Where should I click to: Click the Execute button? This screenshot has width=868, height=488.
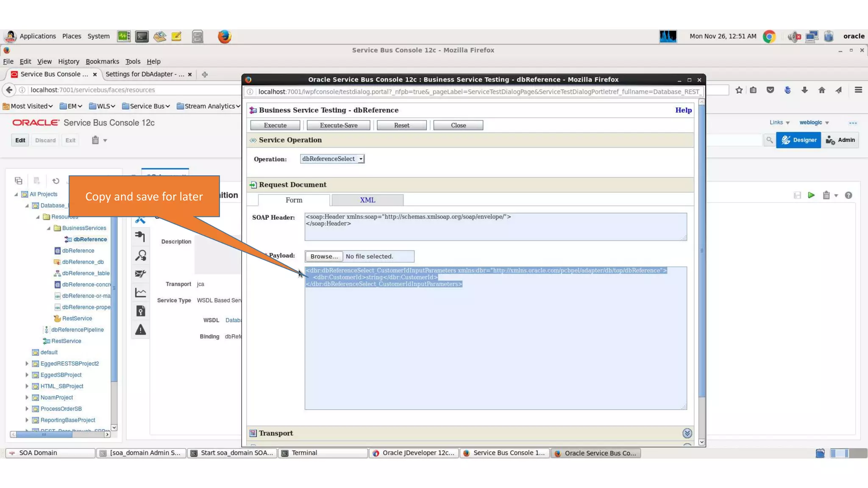tap(275, 125)
